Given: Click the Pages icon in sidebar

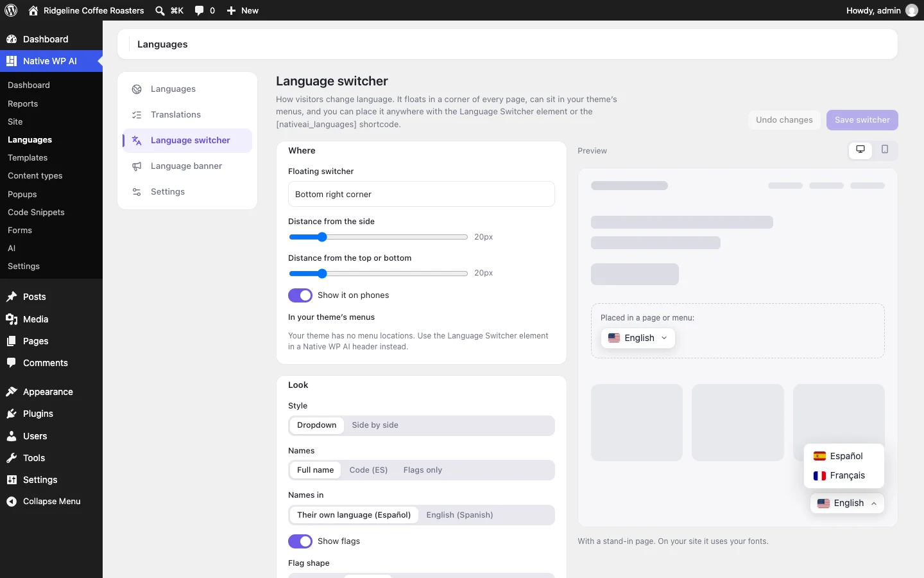Looking at the screenshot, I should click(12, 341).
